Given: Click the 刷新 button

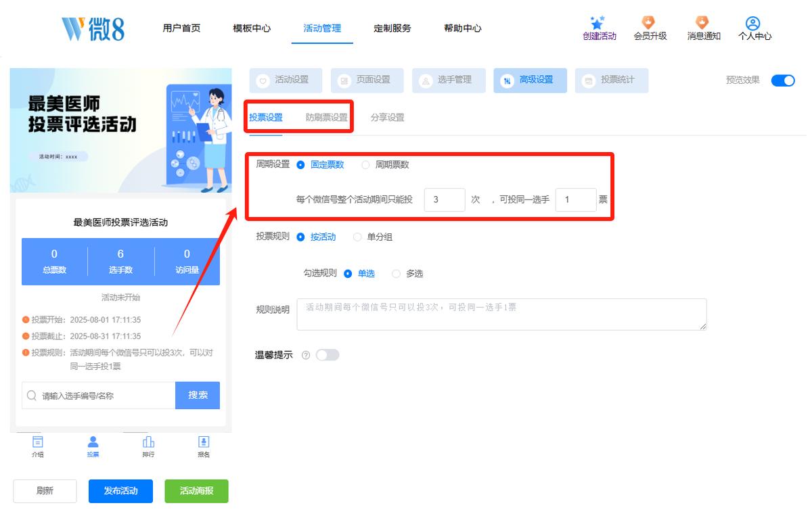Looking at the screenshot, I should coord(45,492).
